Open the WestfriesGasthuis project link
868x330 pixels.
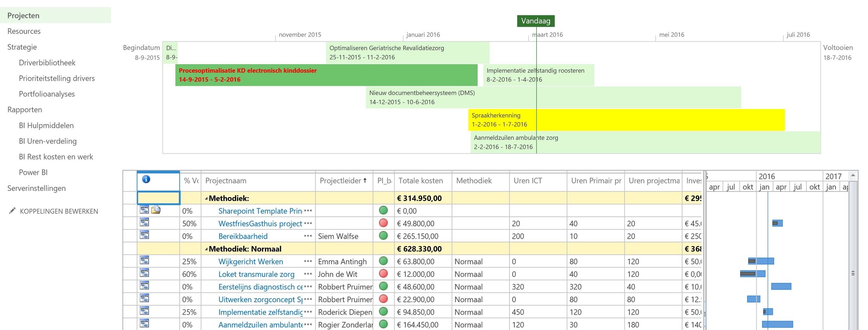tap(260, 224)
